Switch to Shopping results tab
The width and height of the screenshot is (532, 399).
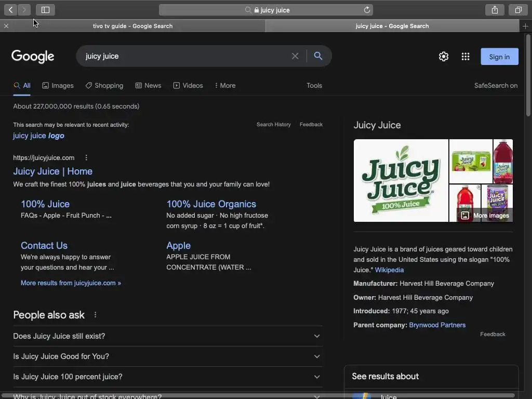coord(104,86)
